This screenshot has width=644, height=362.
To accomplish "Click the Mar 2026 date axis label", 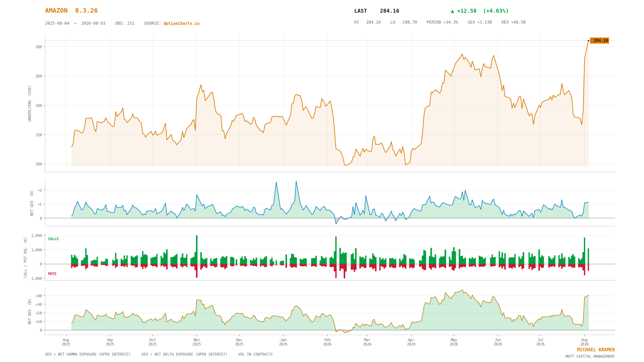I will [367, 342].
